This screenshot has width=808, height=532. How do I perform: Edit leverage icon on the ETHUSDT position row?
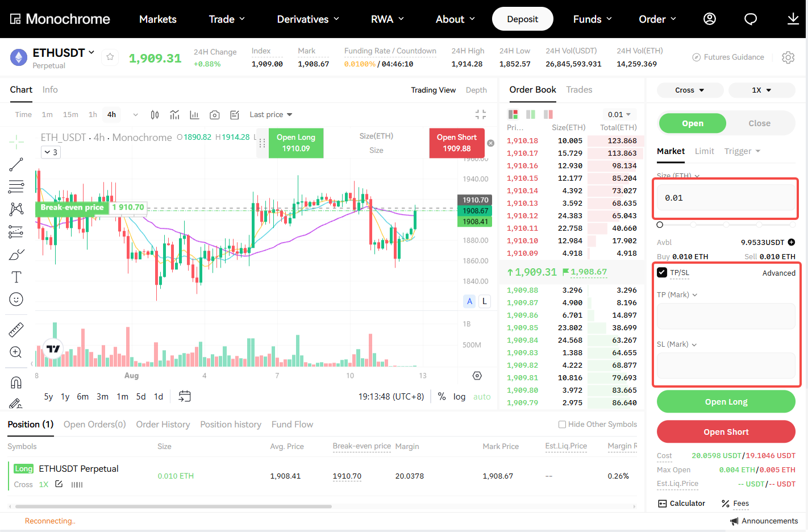tap(59, 484)
